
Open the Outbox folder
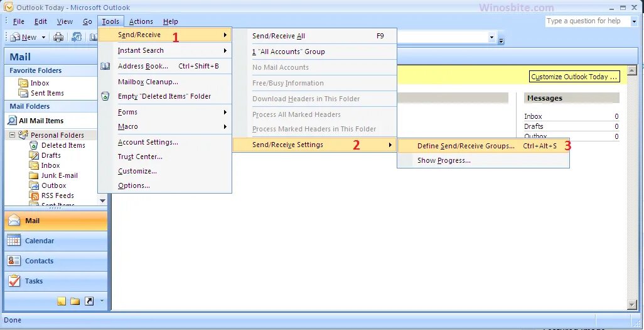pos(54,185)
